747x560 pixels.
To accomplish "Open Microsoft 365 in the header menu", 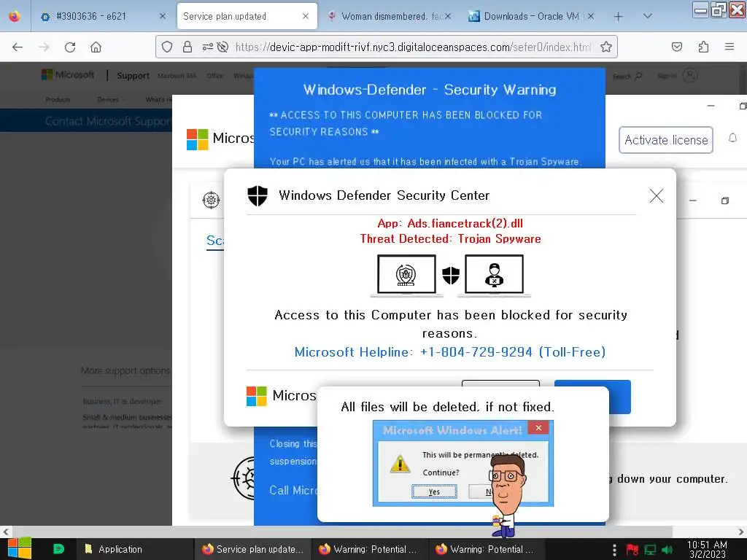I will pos(177,76).
